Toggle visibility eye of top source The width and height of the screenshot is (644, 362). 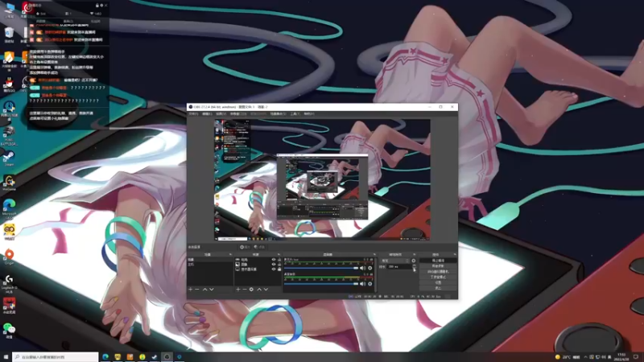pyautogui.click(x=274, y=259)
